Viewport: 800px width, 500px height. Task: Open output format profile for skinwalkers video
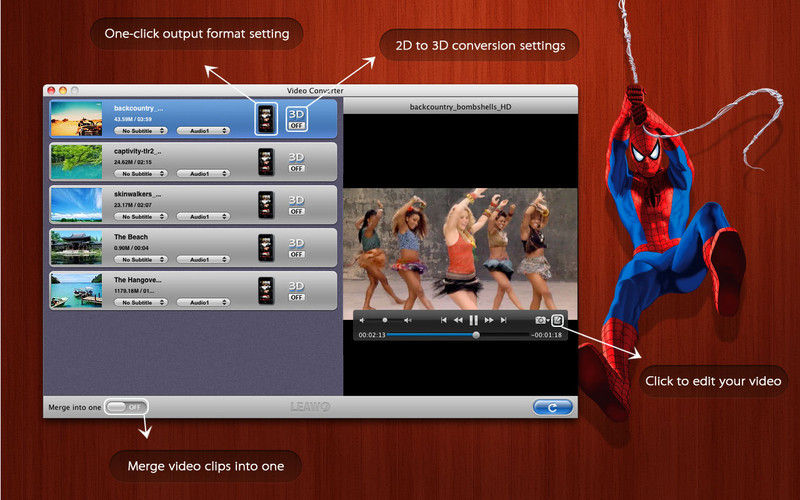pos(266,205)
